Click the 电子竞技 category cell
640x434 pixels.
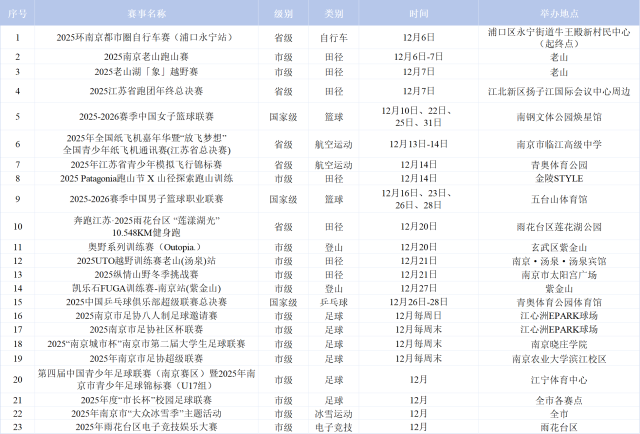click(332, 427)
